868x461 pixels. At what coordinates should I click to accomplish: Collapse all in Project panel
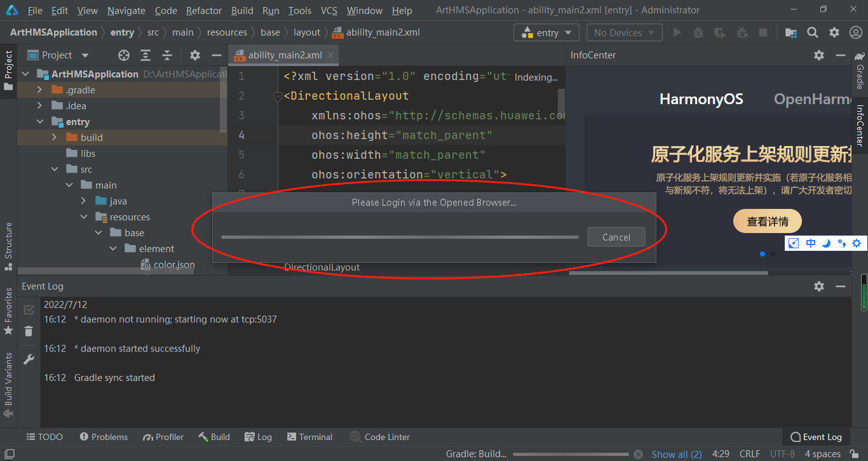tap(167, 55)
